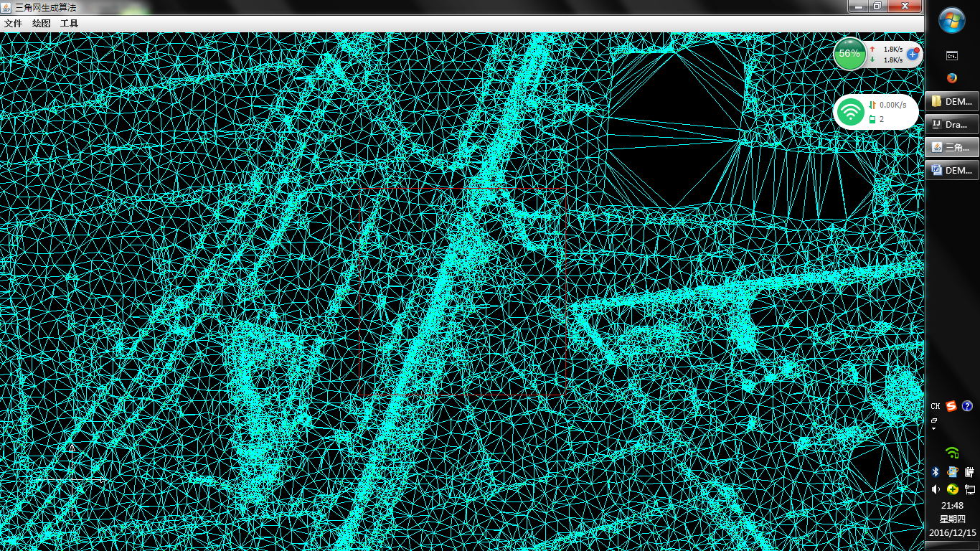Click the Show desktop strip below the date
980x551 pixels.
pos(953,547)
